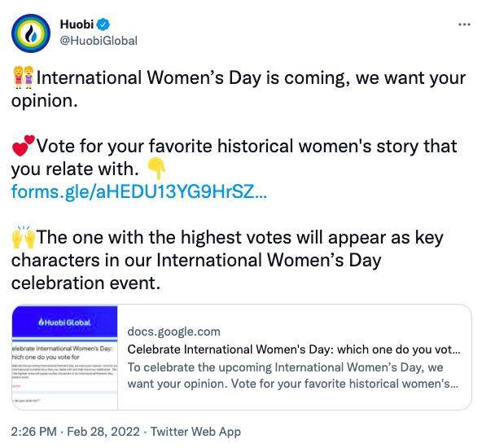This screenshot has height=448, width=482.
Task: Open the 2:26 PM Feb 28, 2022 timestamp
Action: tap(75, 432)
